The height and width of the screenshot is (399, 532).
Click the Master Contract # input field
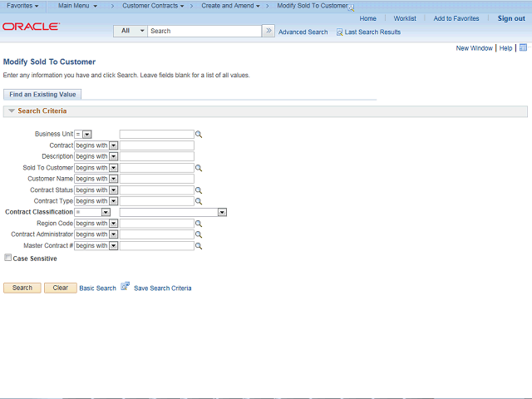coord(157,246)
